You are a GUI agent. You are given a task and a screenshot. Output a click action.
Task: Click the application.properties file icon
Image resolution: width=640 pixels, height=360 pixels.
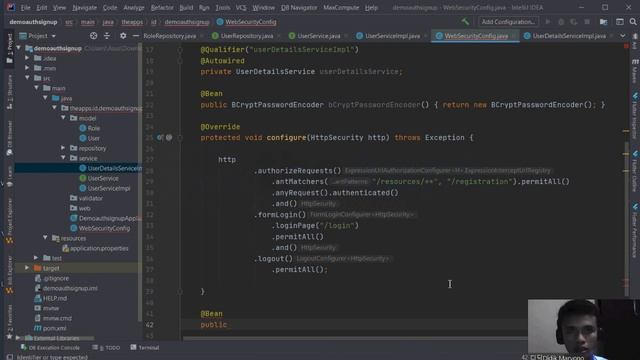(x=65, y=248)
